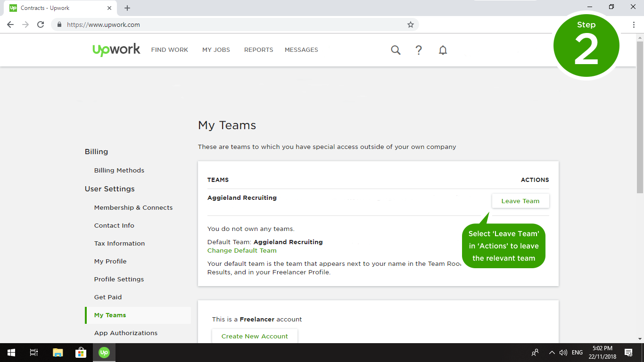Click the Leave Team button
Screen dimensions: 644x362
coord(520,201)
